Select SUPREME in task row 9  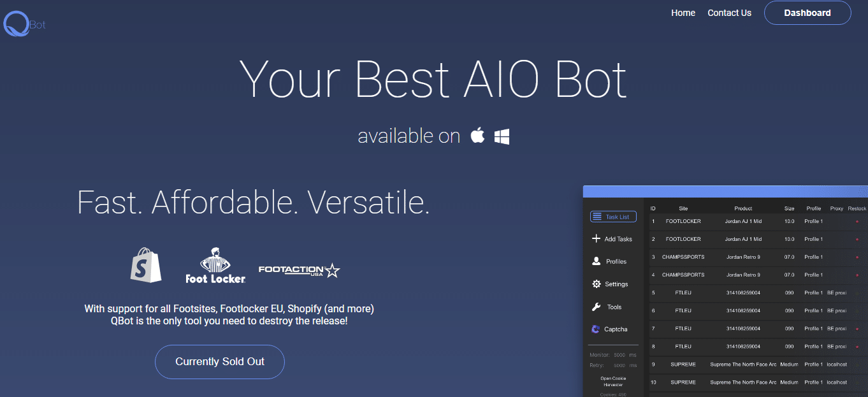683,365
